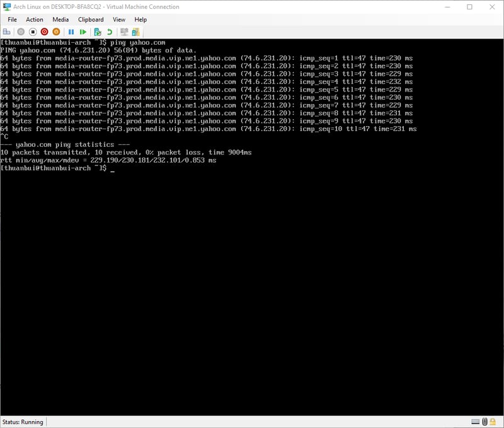This screenshot has height=428, width=504.
Task: Save VM state with the orange icon
Action: pos(56,32)
